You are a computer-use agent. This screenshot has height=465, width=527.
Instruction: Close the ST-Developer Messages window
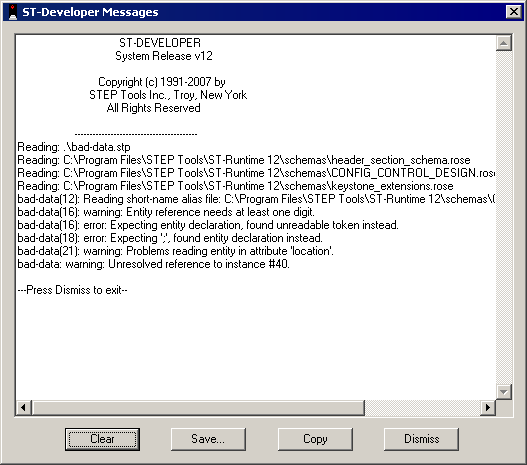(x=514, y=12)
